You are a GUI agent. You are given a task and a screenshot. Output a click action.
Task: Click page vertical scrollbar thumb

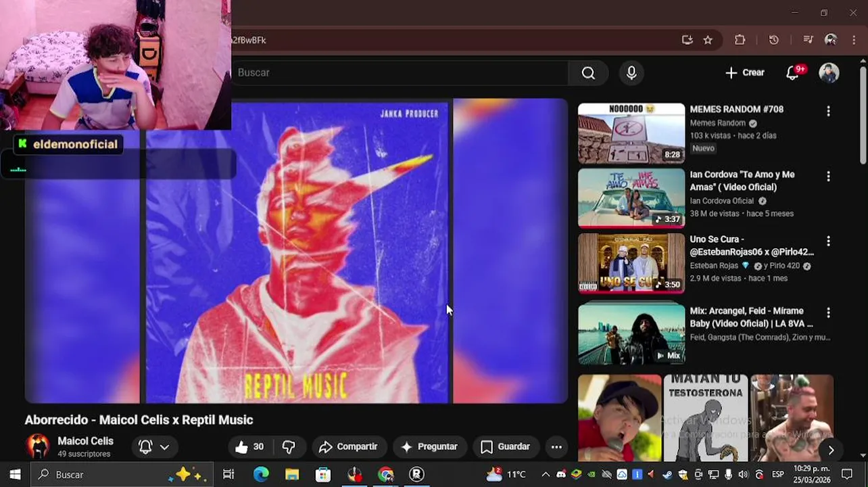tap(863, 115)
